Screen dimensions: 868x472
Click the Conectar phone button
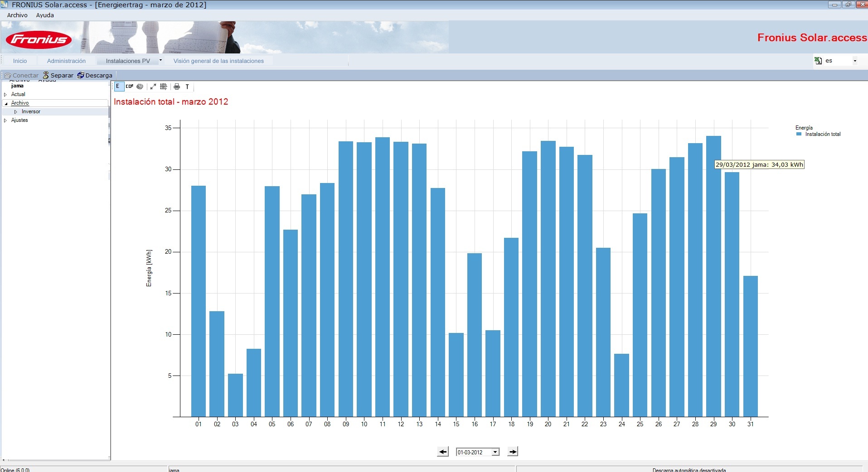coord(21,75)
